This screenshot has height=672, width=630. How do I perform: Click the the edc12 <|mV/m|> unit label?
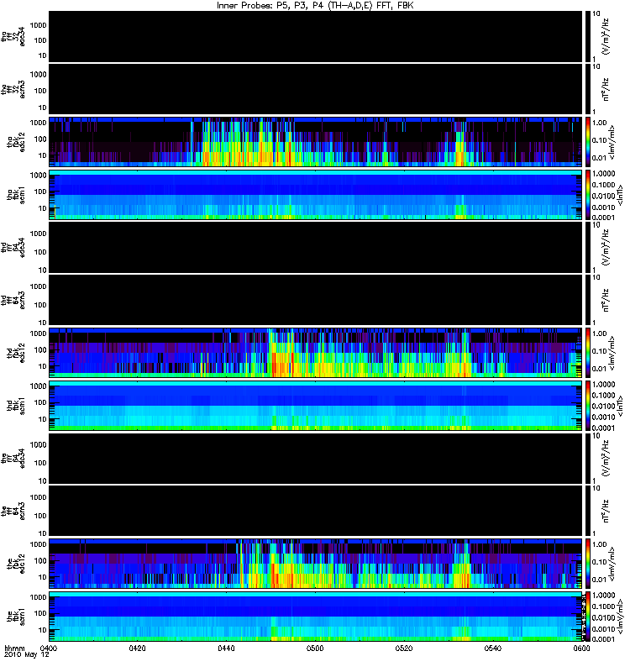tap(612, 564)
